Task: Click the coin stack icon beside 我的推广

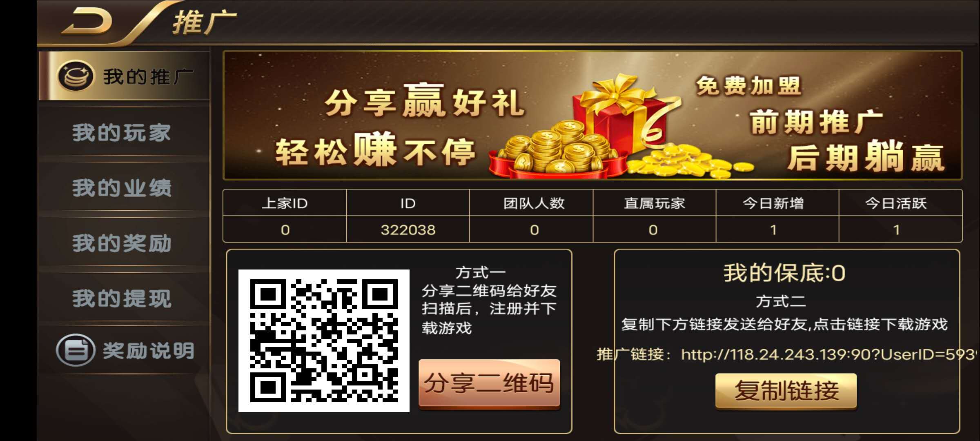Action: (76, 76)
